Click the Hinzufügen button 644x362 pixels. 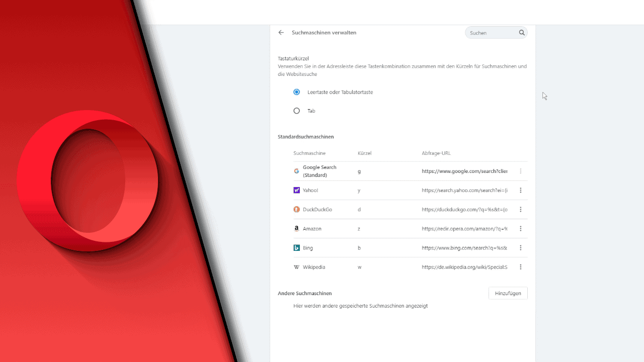[x=508, y=293]
